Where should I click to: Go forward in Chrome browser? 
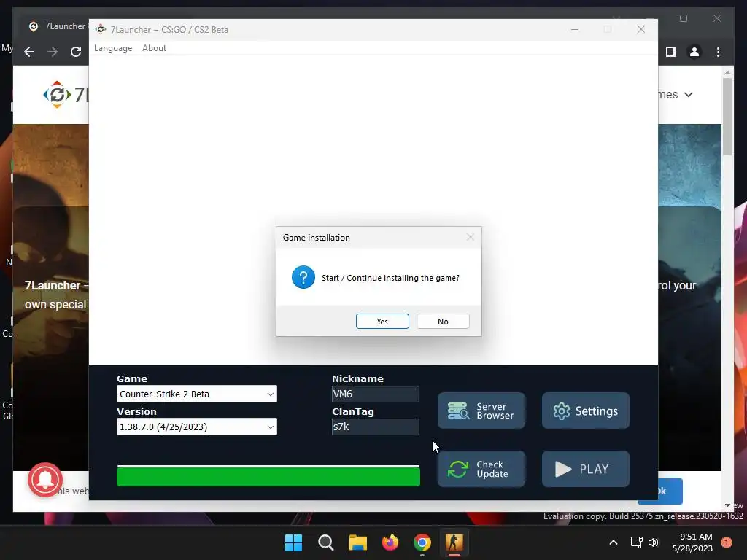pyautogui.click(x=53, y=52)
